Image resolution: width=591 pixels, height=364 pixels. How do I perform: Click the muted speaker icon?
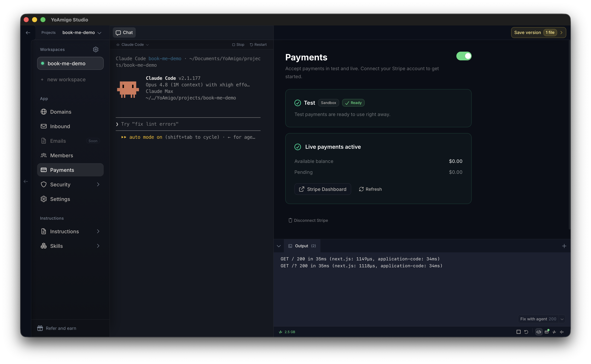pos(562,332)
